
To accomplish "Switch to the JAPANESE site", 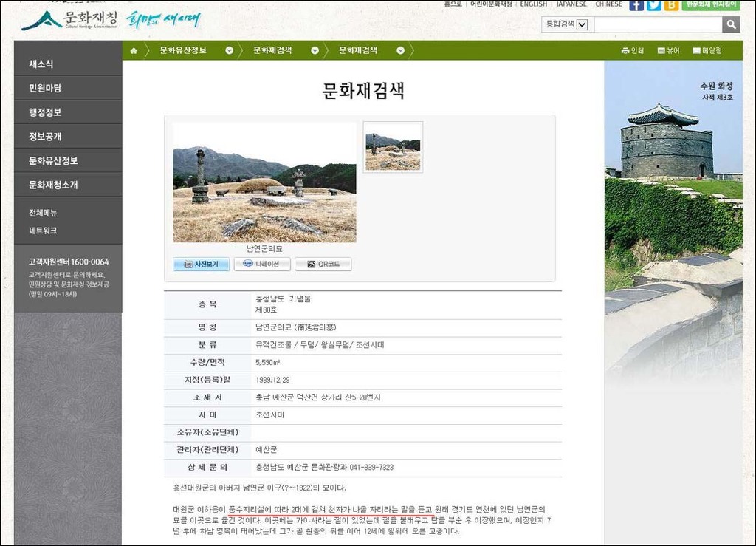I will coord(571,4).
